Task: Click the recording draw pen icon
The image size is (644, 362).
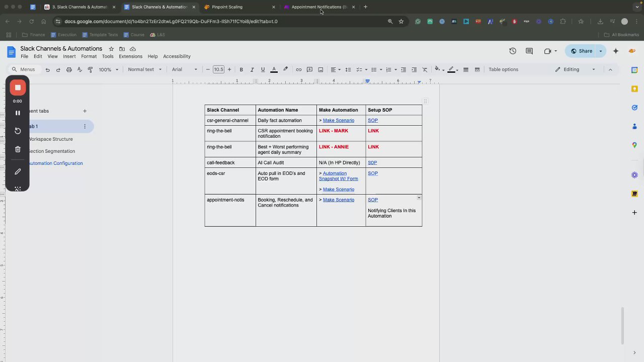Action: point(18,172)
